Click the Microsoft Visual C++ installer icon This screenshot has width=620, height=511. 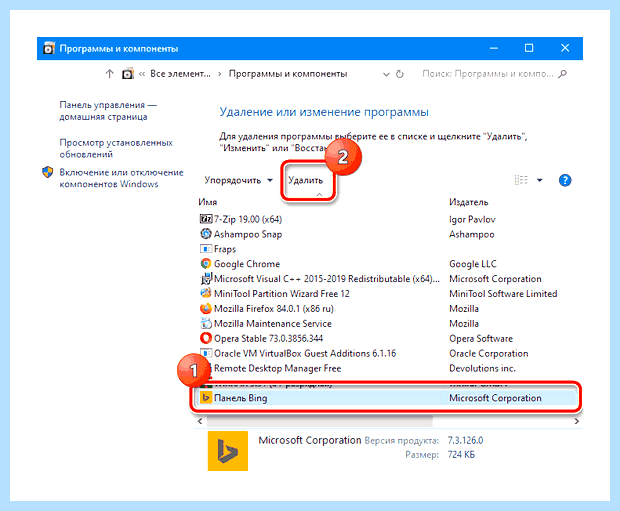tap(206, 278)
